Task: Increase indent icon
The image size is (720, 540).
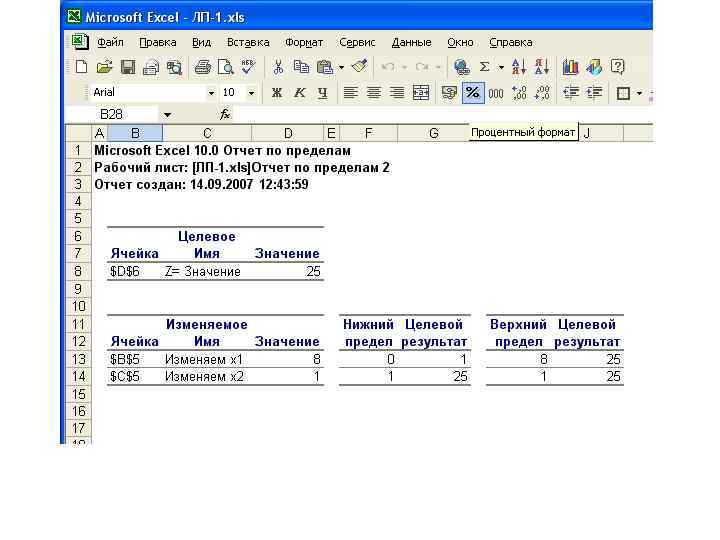Action: coord(594,93)
